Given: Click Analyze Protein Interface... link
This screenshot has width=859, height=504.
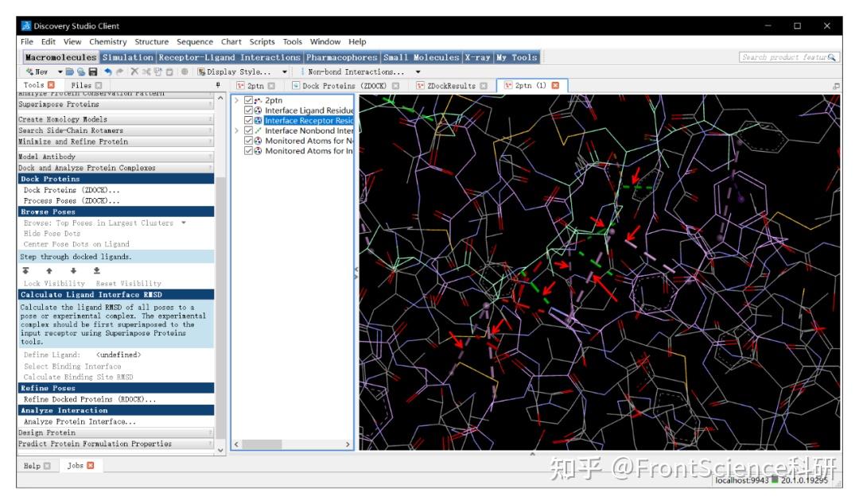Looking at the screenshot, I should [80, 422].
